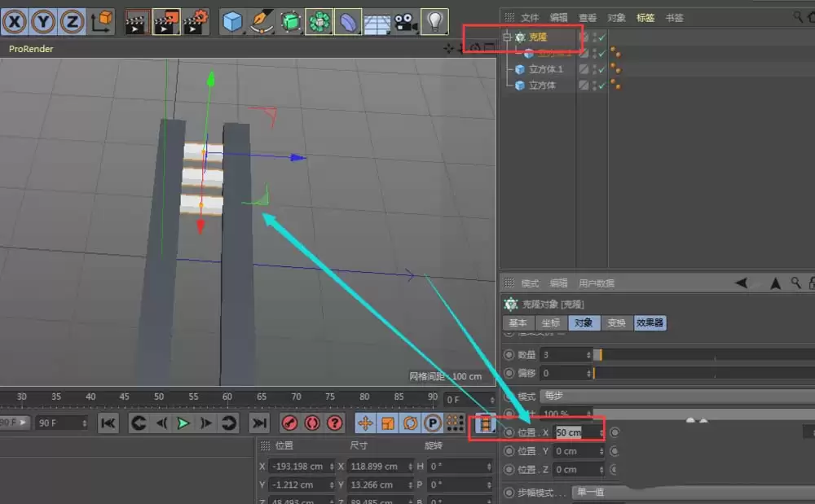The height and width of the screenshot is (504, 815).
Task: Click the Camera object icon
Action: [405, 21]
